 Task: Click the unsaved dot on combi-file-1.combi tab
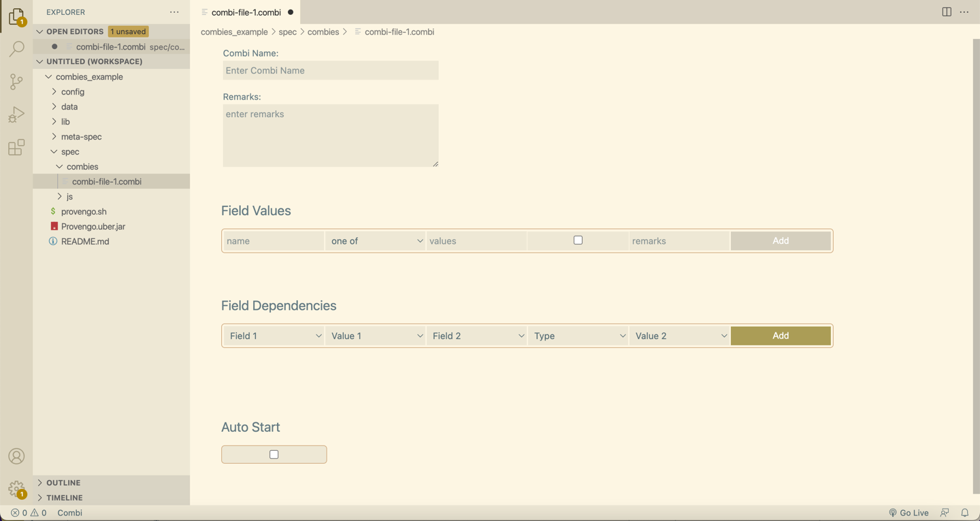tap(291, 12)
